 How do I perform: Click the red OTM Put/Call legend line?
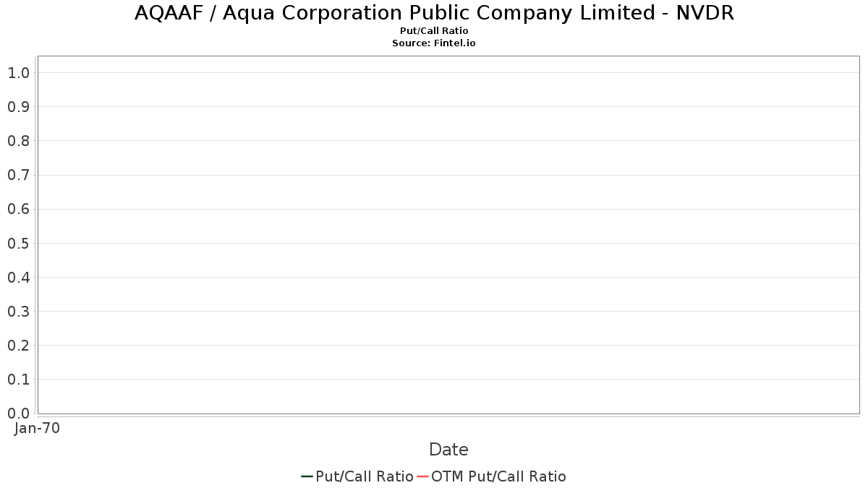pos(423,476)
